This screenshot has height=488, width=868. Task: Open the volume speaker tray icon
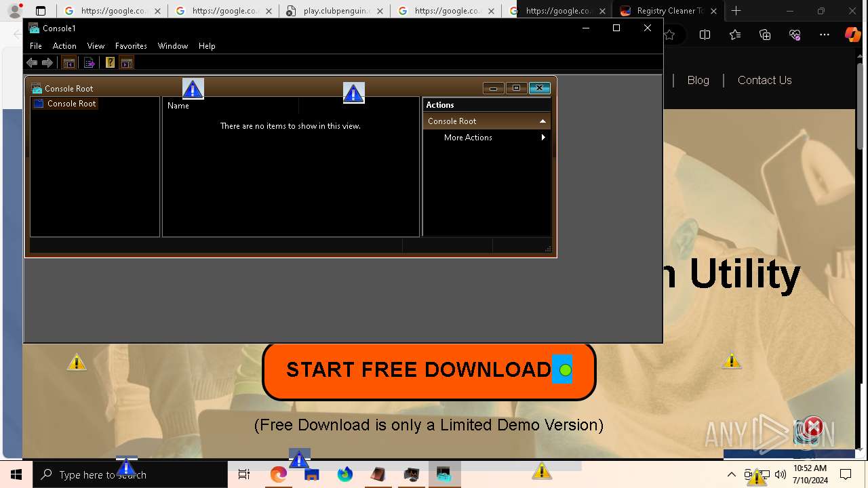[781, 474]
